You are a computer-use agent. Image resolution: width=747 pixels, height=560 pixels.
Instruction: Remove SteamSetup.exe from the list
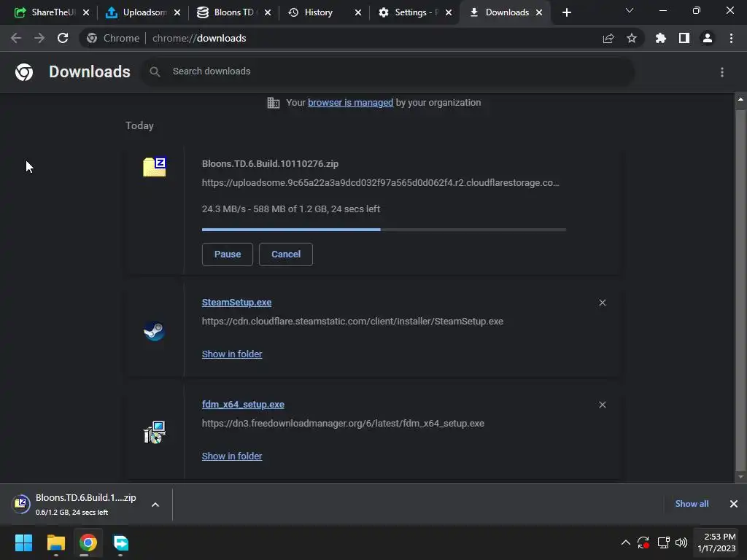603,303
